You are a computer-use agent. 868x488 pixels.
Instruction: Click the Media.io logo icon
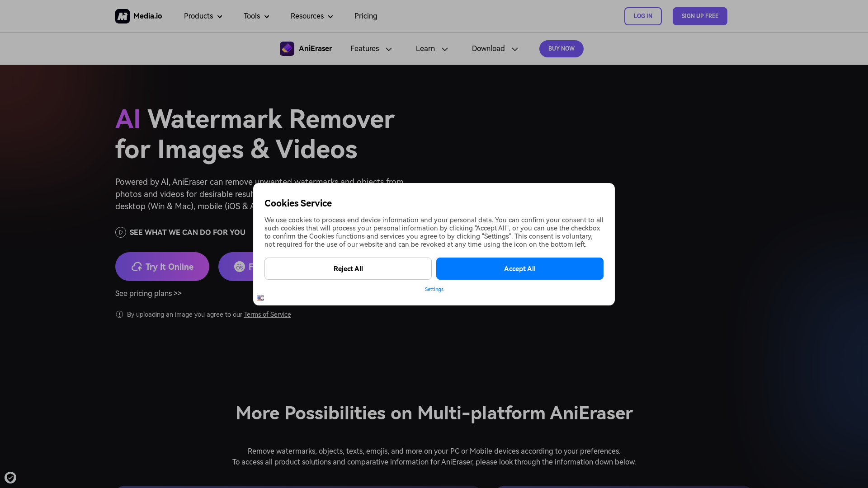tap(122, 16)
